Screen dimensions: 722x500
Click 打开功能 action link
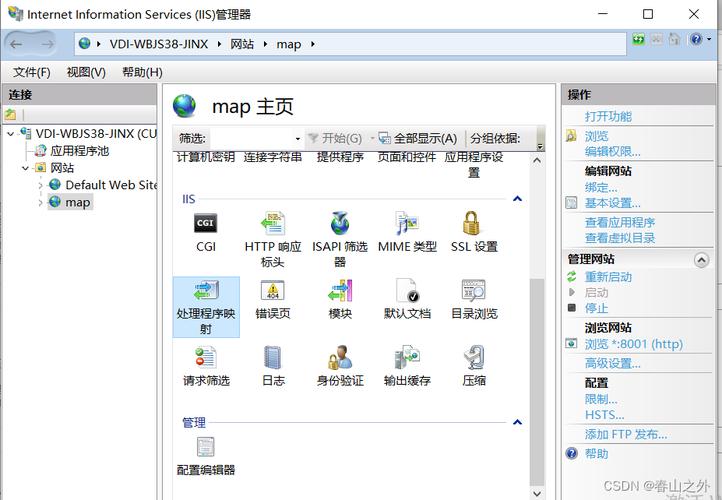(608, 116)
